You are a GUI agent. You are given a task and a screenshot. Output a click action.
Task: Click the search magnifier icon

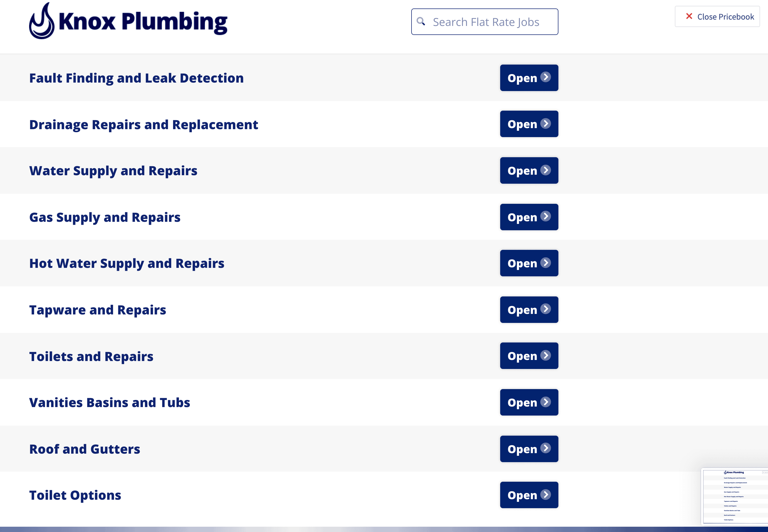coord(421,22)
